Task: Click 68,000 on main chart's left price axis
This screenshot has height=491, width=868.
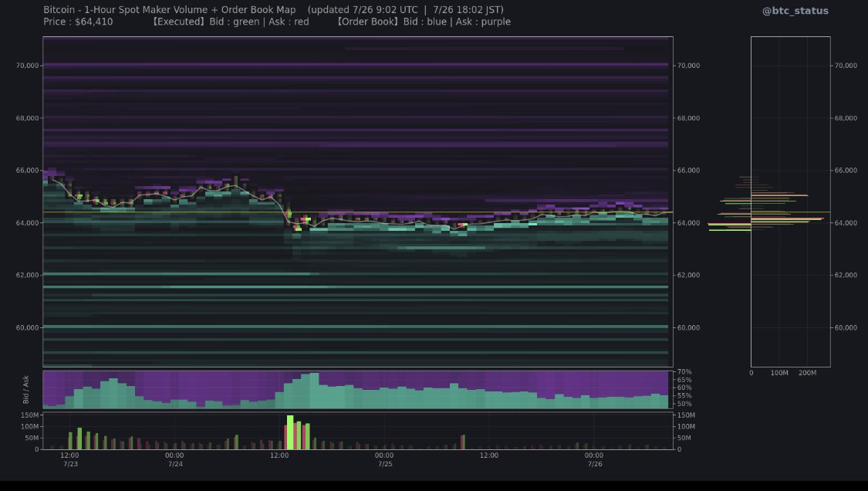Action: [x=27, y=118]
